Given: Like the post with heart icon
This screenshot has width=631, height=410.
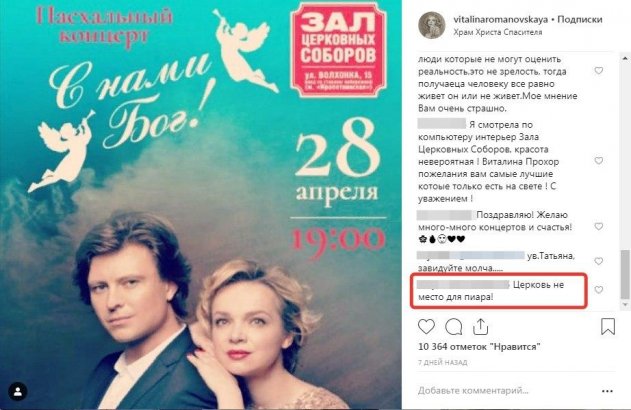Looking at the screenshot, I should tap(426, 326).
